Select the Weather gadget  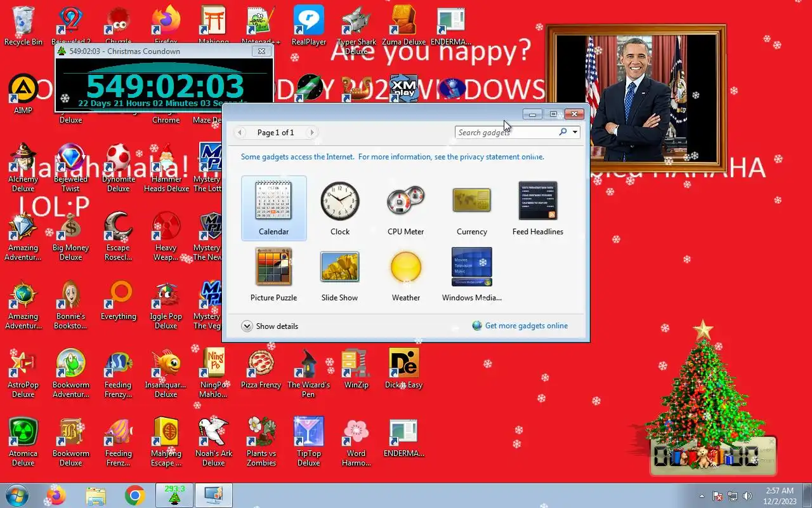tap(406, 274)
